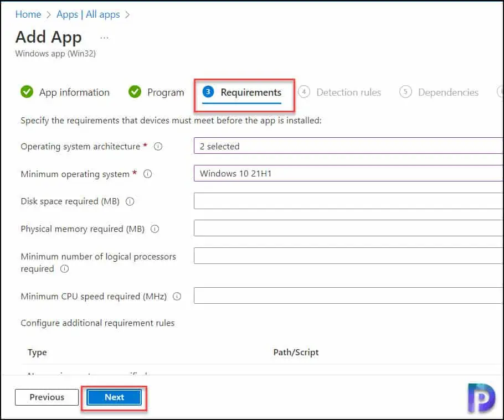Click the Path/Script column header
The image size is (504, 420).
[x=296, y=352]
